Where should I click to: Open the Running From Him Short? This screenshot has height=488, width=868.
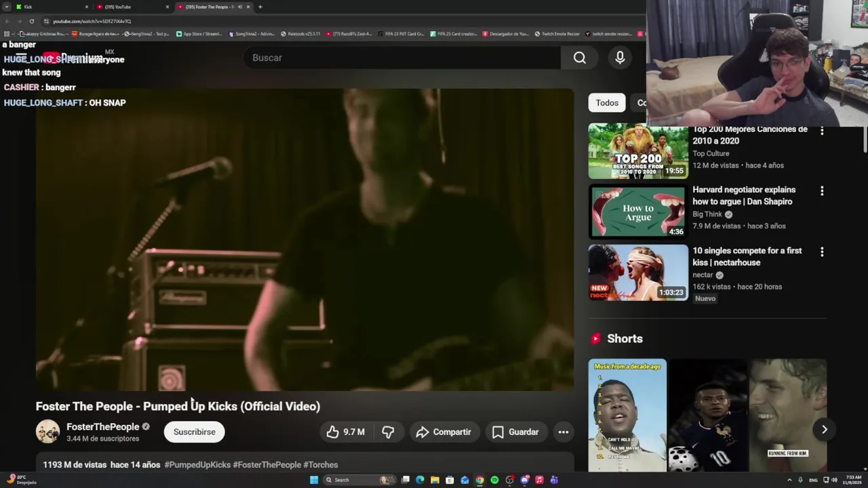788,415
